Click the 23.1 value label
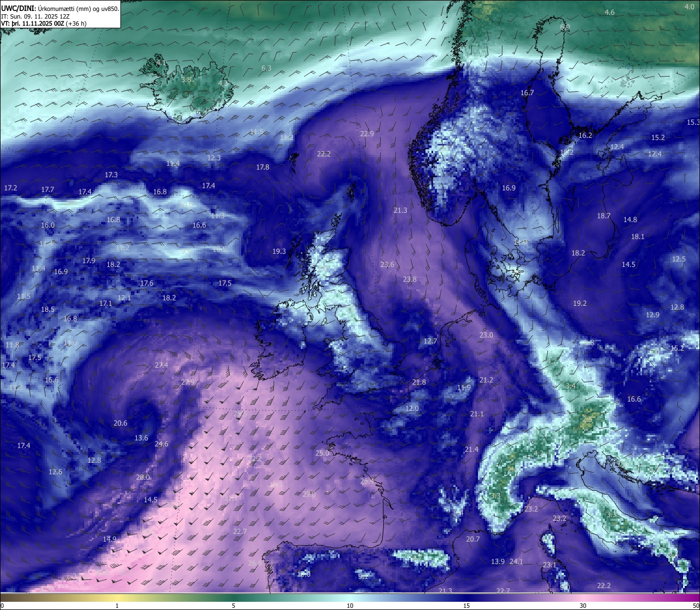The width and height of the screenshot is (700, 610). (x=550, y=565)
